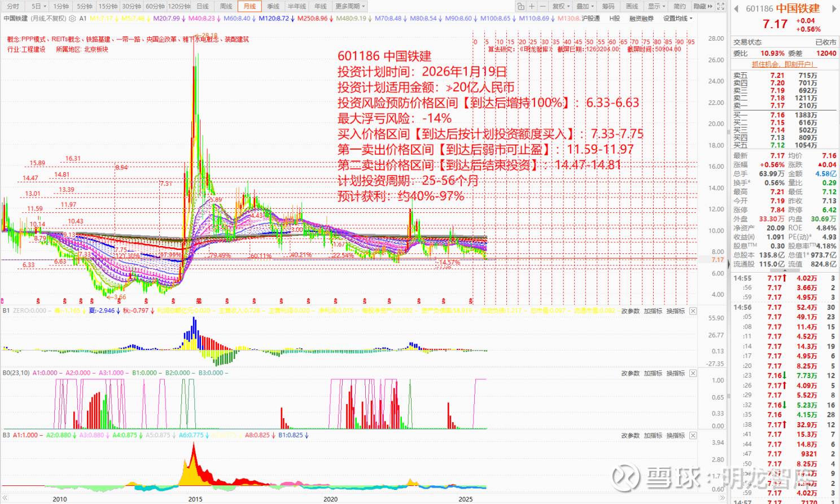Viewport: 840px width, 504px height.
Task: Click the lock icon in the top toolbar
Action: (520, 6)
